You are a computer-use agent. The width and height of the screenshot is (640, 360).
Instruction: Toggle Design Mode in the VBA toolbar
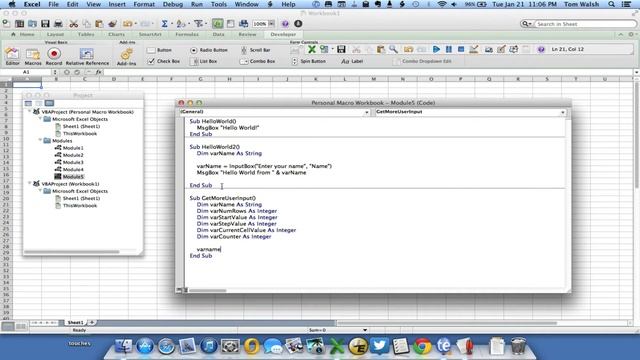point(473,49)
